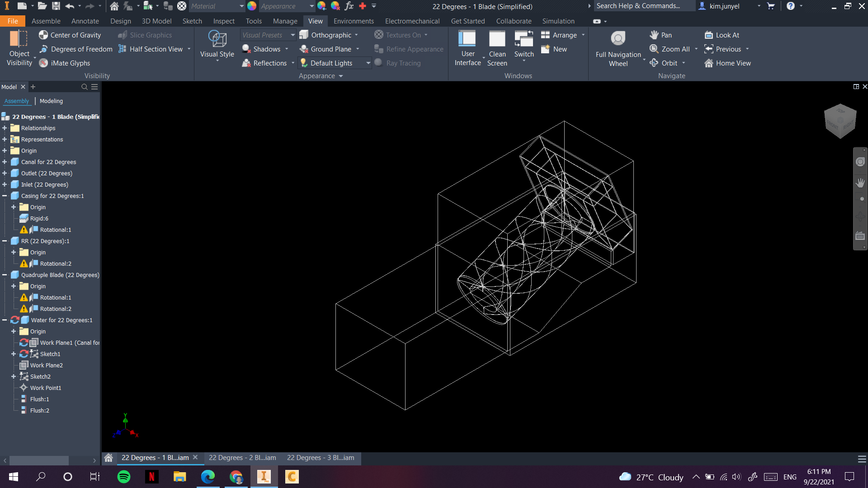
Task: Switch to the View ribbon tab
Action: (x=315, y=21)
